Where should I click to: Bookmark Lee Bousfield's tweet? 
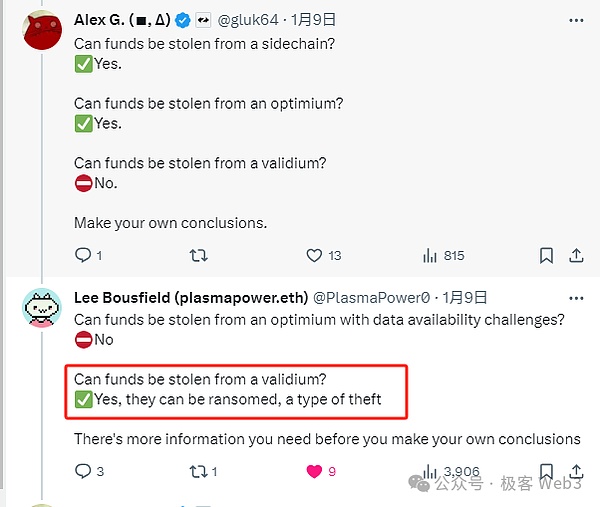coord(546,471)
